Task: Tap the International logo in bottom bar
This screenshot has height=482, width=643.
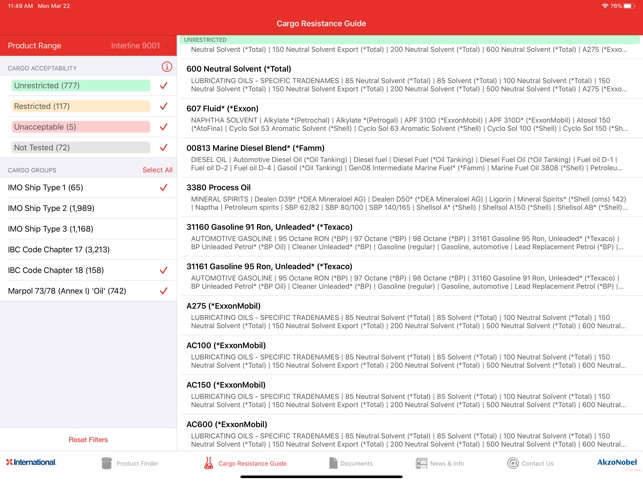Action: [x=31, y=462]
